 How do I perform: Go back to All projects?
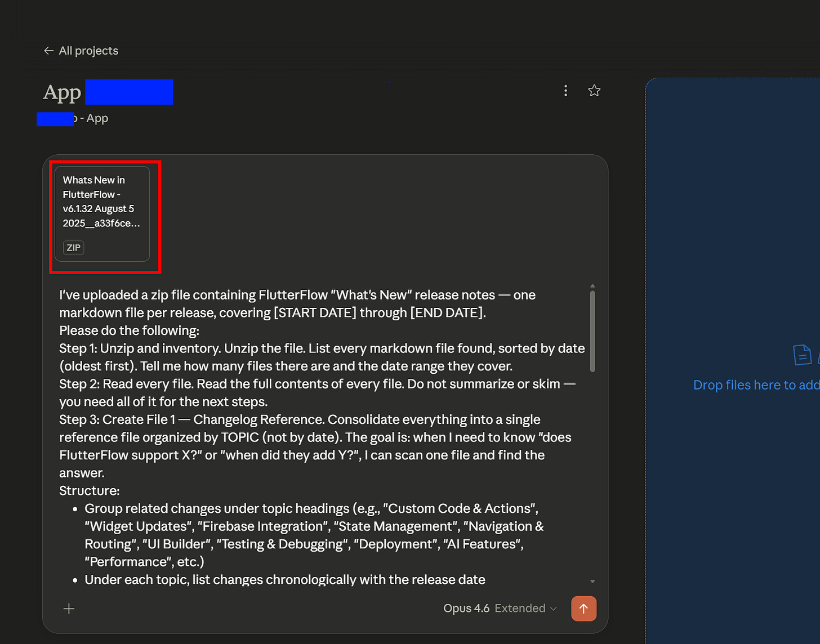[81, 51]
